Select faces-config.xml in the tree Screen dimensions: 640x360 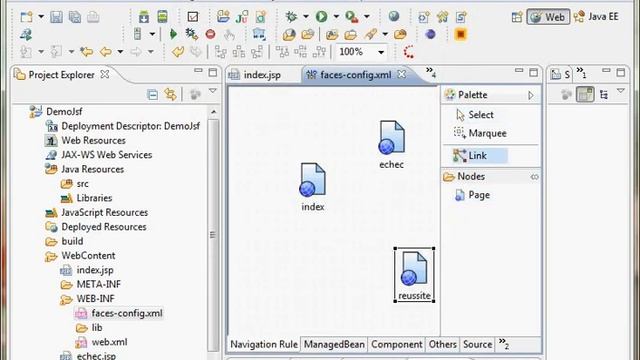pyautogui.click(x=119, y=313)
